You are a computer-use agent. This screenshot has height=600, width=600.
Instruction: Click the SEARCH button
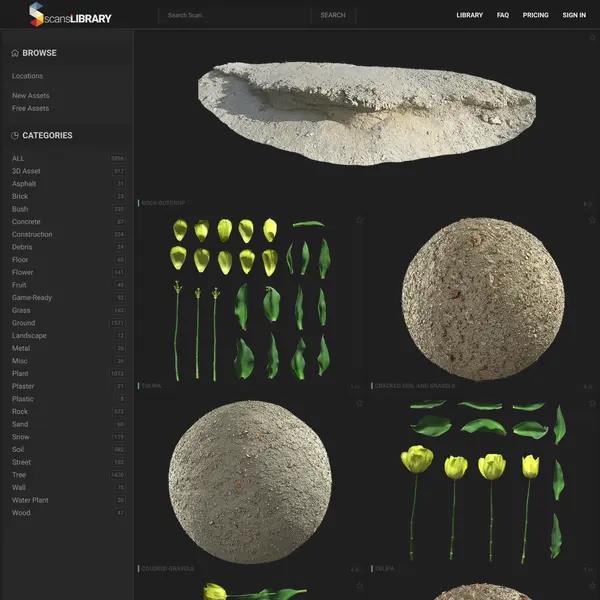click(333, 15)
